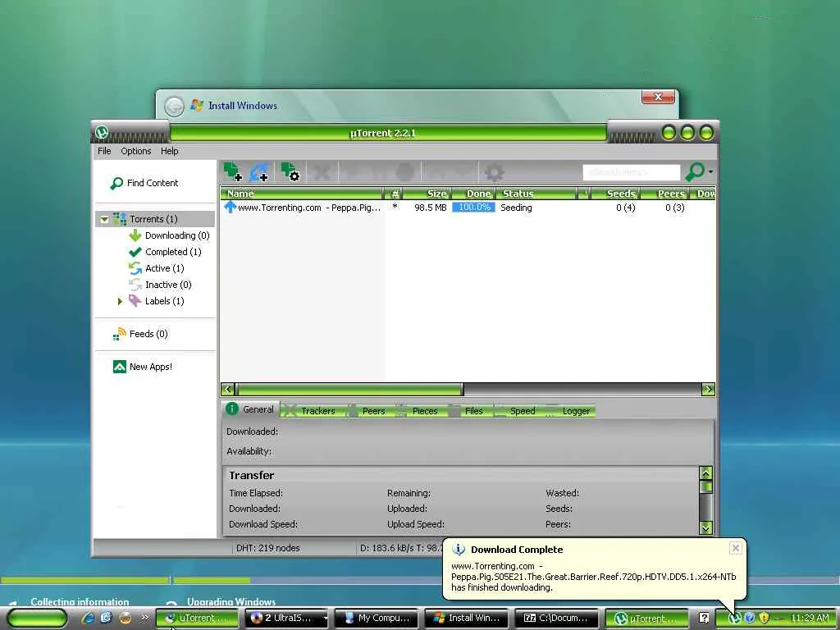Open New Apps! in the sidebar

pos(143,367)
